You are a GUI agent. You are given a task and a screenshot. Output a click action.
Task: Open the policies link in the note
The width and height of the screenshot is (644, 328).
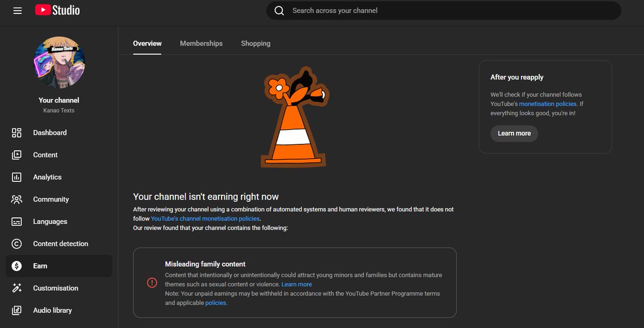click(215, 303)
